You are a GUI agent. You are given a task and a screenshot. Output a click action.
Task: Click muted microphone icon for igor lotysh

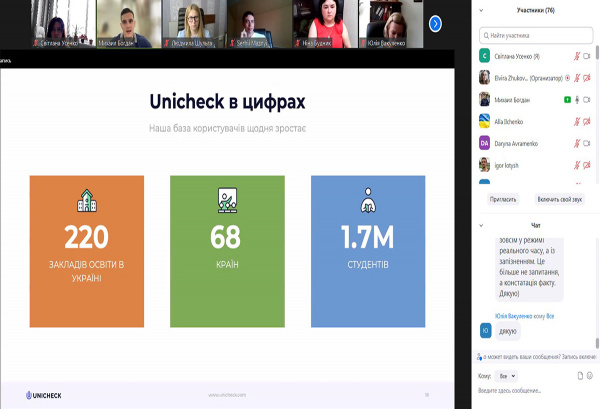point(577,165)
